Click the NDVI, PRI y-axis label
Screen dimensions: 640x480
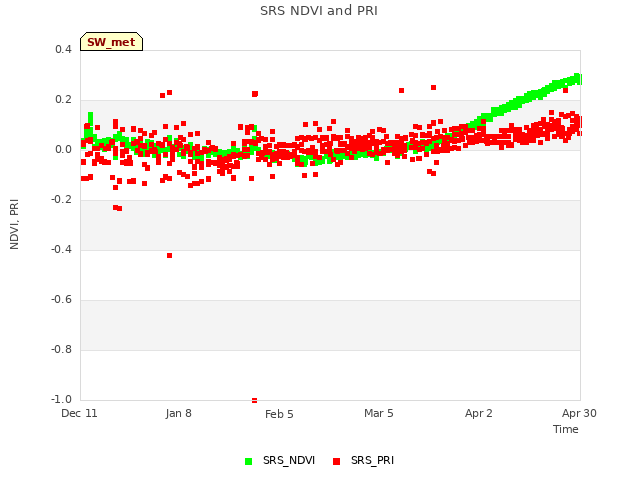point(14,224)
